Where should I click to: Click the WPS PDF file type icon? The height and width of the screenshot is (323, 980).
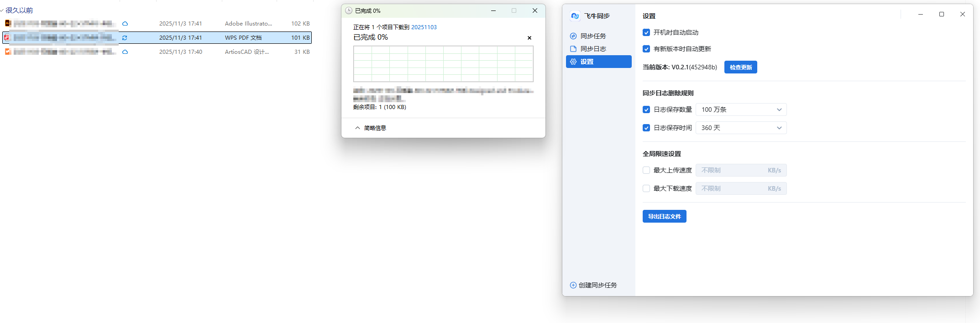pyautogui.click(x=7, y=37)
